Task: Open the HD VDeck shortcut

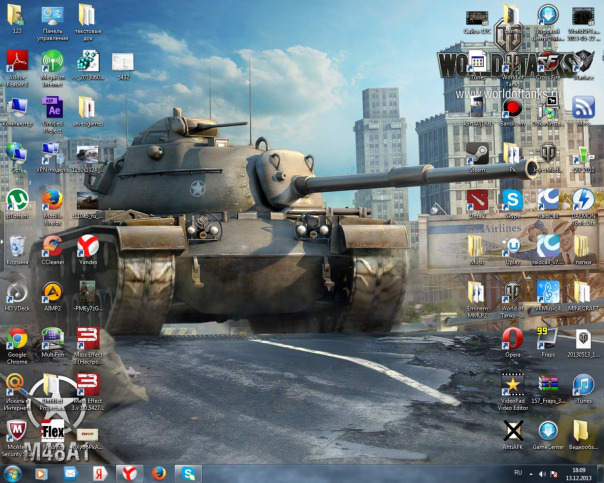Action: pyautogui.click(x=17, y=293)
